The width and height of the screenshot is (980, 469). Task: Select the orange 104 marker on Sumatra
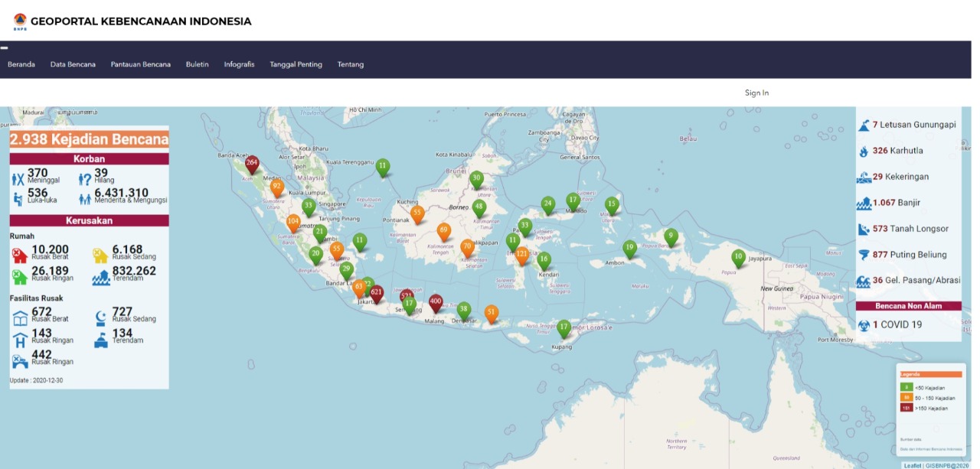[x=293, y=221]
